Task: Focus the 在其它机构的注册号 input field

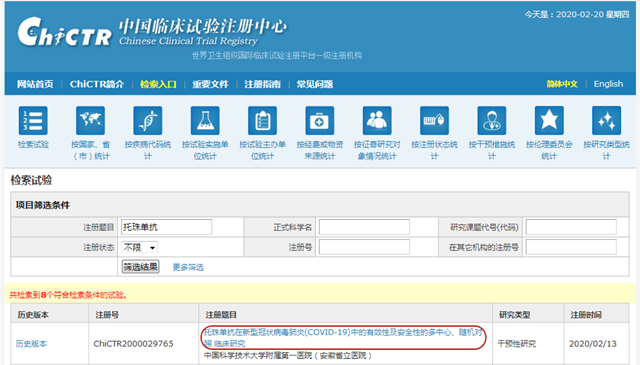Action: point(571,247)
